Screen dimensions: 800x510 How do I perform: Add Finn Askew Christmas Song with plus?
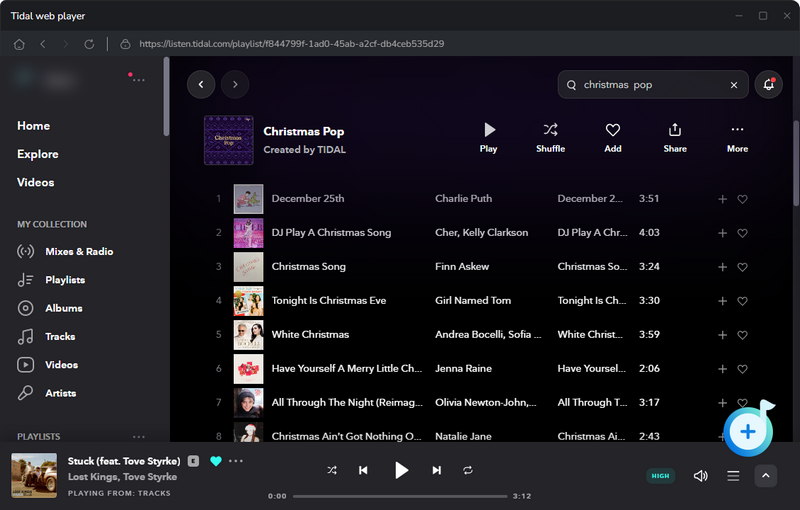tap(722, 267)
